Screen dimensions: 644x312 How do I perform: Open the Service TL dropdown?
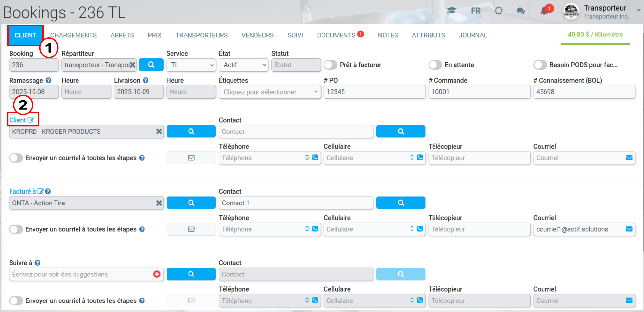(x=191, y=65)
